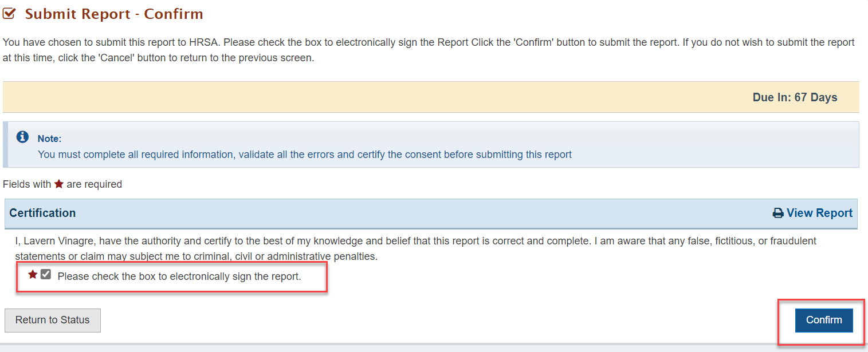Image resolution: width=868 pixels, height=352 pixels.
Task: Click 'Please check the box to electronically sign' label
Action: click(x=179, y=276)
